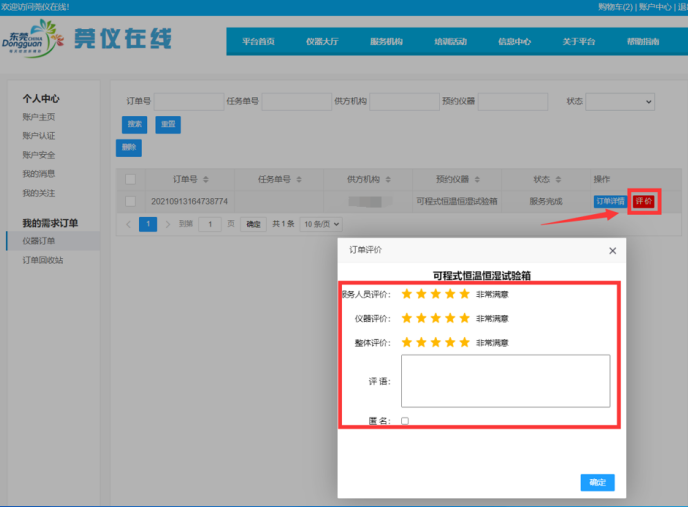Open 订单回收站 in the left sidebar
This screenshot has height=507, width=688.
(x=43, y=260)
